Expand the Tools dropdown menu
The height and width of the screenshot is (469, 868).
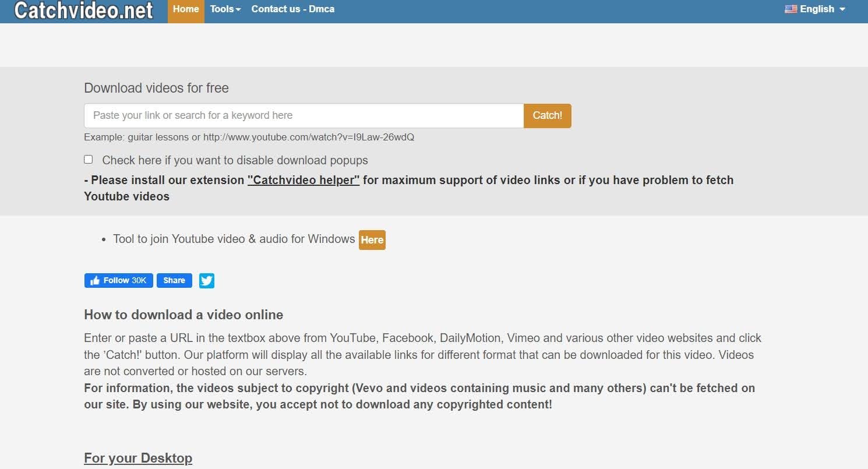click(x=225, y=9)
